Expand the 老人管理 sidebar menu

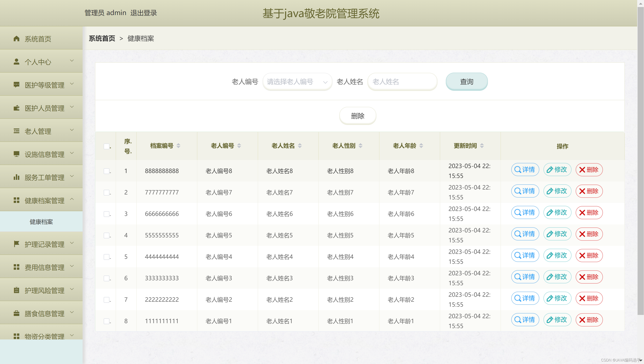pyautogui.click(x=41, y=131)
